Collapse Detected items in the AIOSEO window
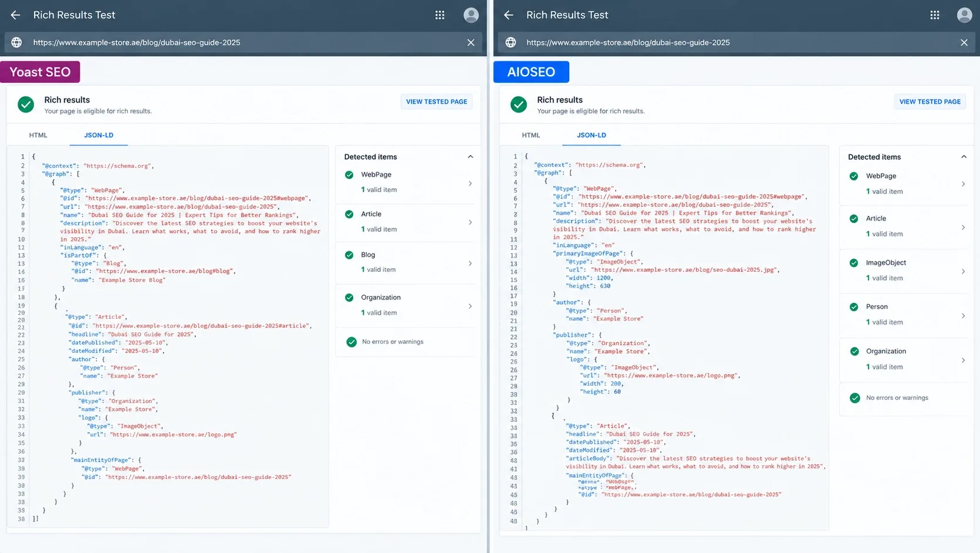 click(x=964, y=157)
